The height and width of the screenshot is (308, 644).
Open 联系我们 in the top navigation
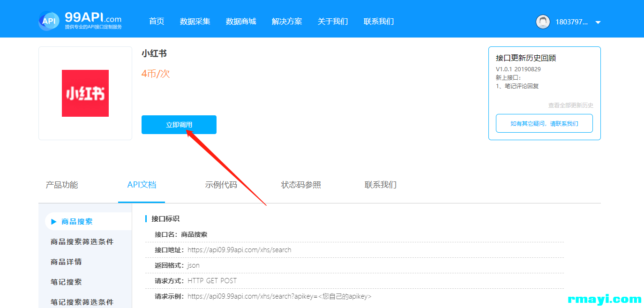(379, 21)
